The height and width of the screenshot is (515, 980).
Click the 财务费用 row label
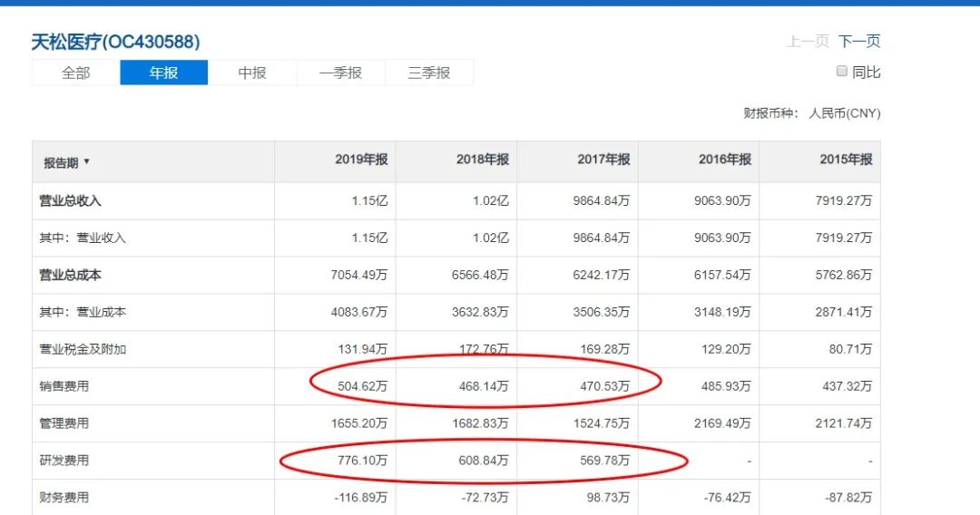(64, 498)
